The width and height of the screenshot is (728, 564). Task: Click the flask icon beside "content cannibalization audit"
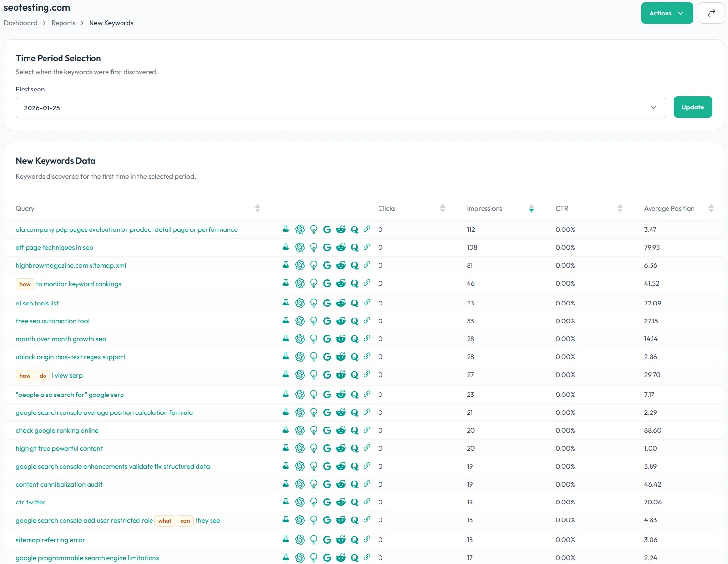click(x=285, y=484)
